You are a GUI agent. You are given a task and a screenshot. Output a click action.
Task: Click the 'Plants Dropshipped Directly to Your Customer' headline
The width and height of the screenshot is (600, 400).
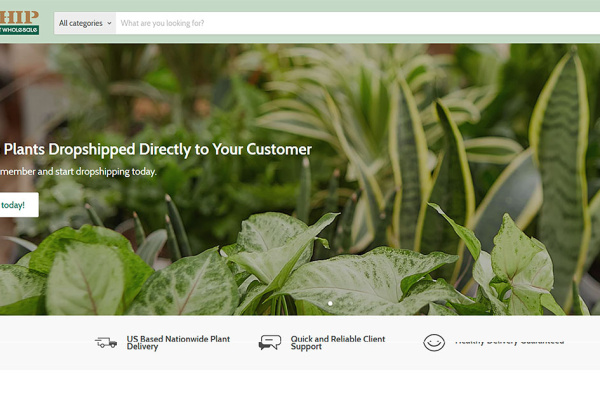(x=158, y=150)
